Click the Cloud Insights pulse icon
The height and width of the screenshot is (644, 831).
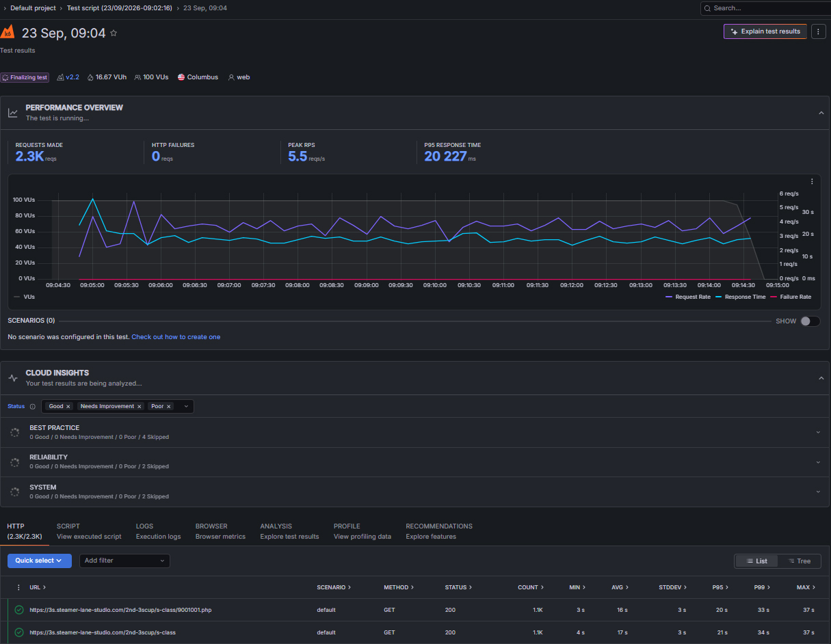point(13,378)
